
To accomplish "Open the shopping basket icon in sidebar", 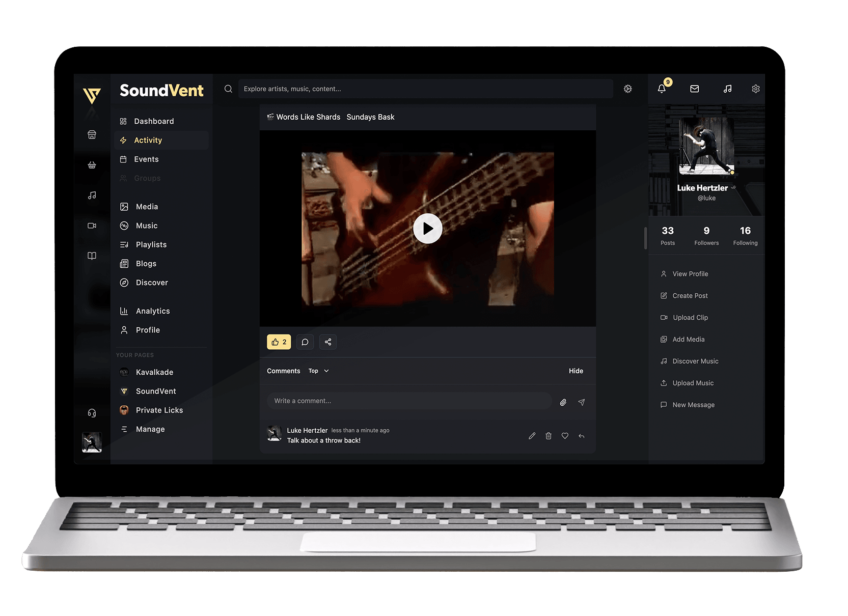I will click(x=92, y=165).
